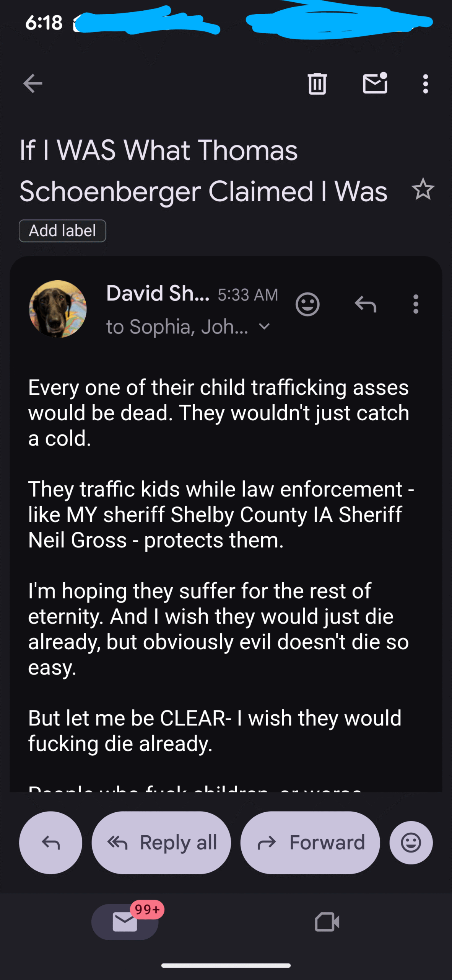Open the top three-dot overflow menu

click(425, 83)
